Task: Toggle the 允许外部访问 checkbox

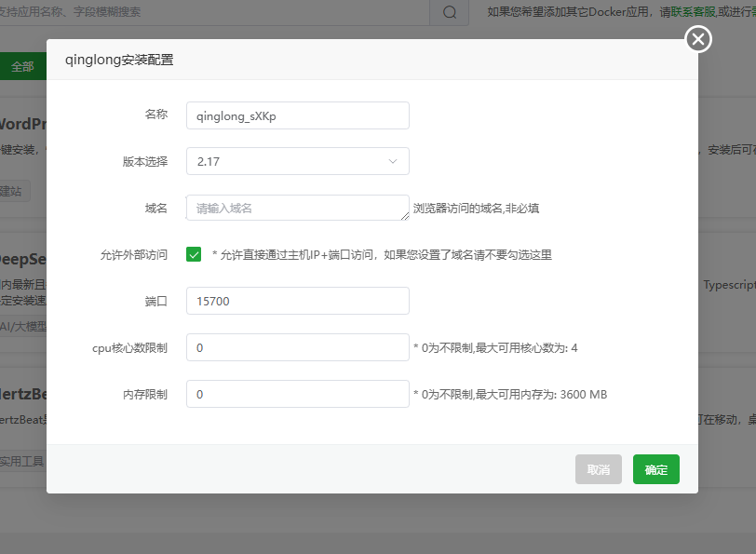Action: tap(194, 254)
